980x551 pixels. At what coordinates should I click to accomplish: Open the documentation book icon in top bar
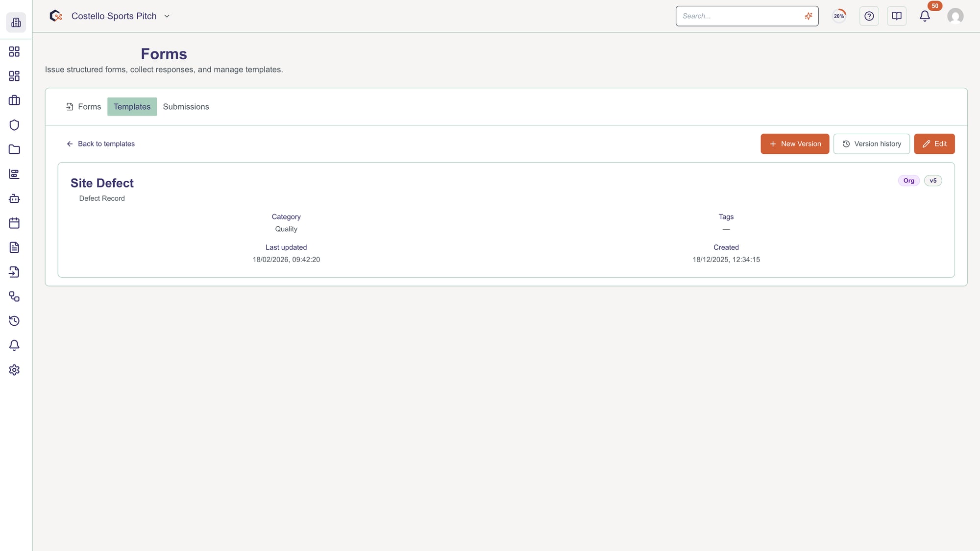[897, 16]
